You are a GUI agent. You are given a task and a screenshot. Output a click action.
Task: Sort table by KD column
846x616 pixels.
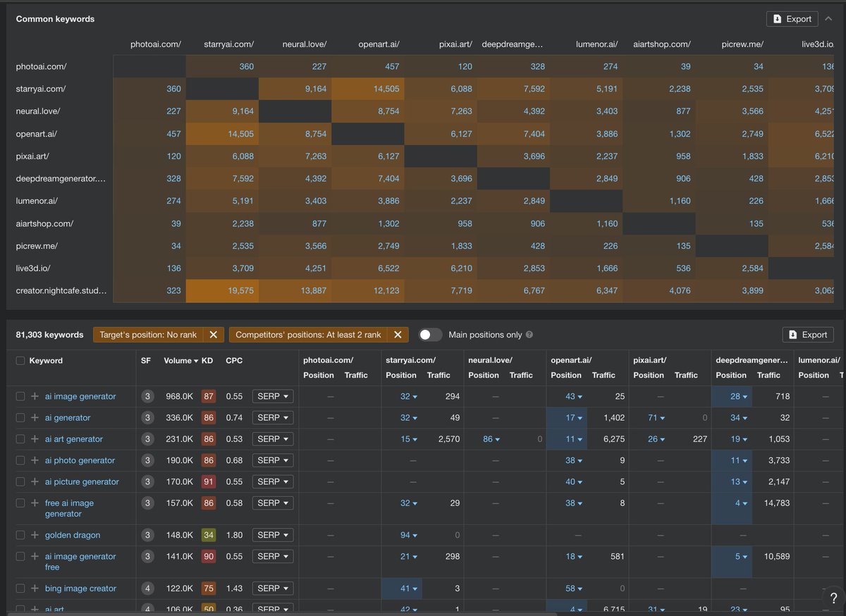(x=207, y=360)
